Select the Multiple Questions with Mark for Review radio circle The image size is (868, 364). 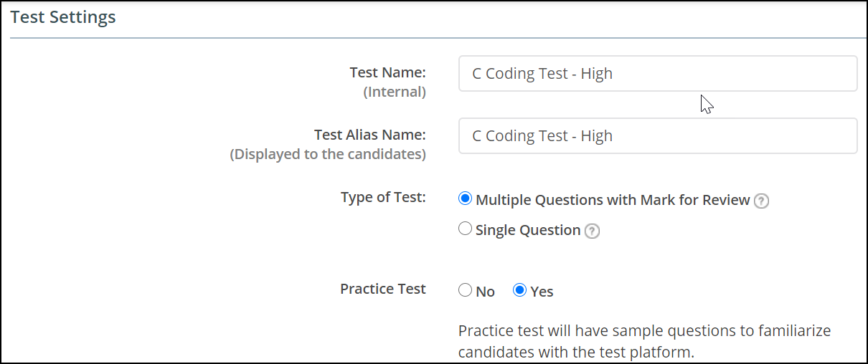(465, 198)
